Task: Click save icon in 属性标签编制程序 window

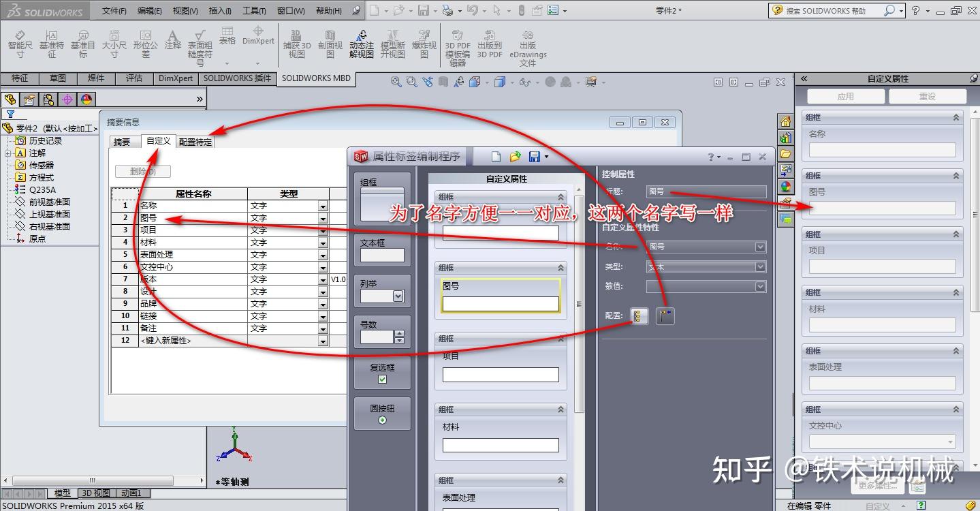Action: click(x=535, y=157)
